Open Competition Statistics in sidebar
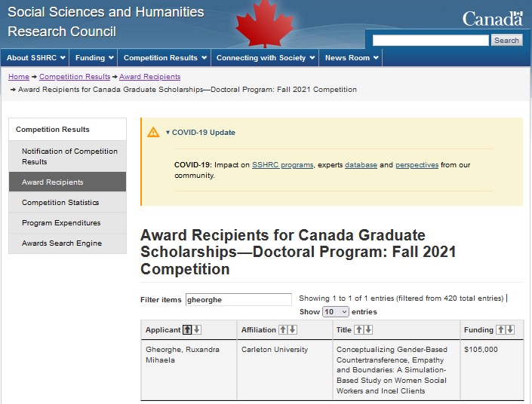Image resolution: width=532 pixels, height=404 pixels. 60,203
